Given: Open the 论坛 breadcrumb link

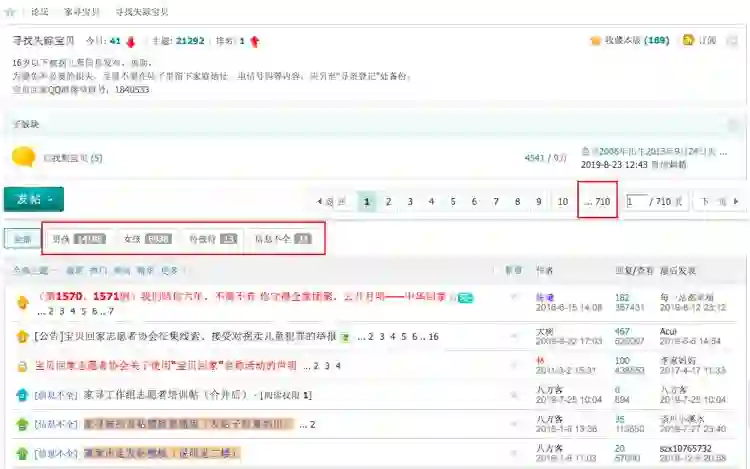Looking at the screenshot, I should pos(40,12).
